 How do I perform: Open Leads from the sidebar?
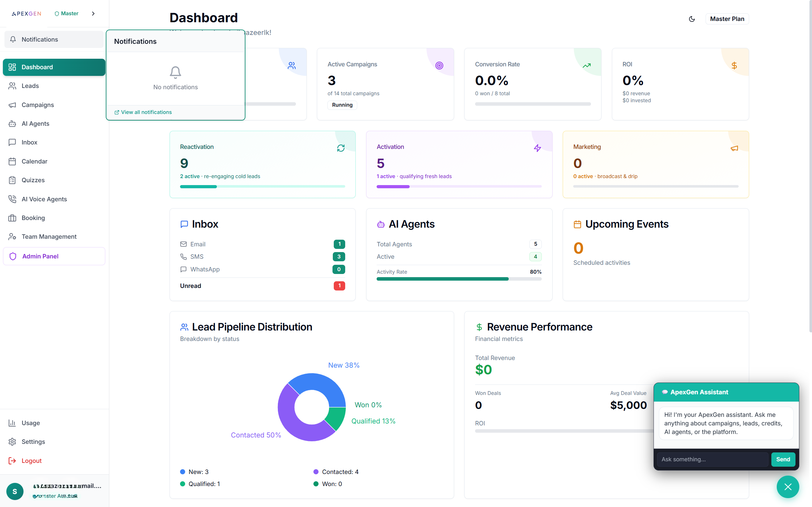tap(30, 86)
